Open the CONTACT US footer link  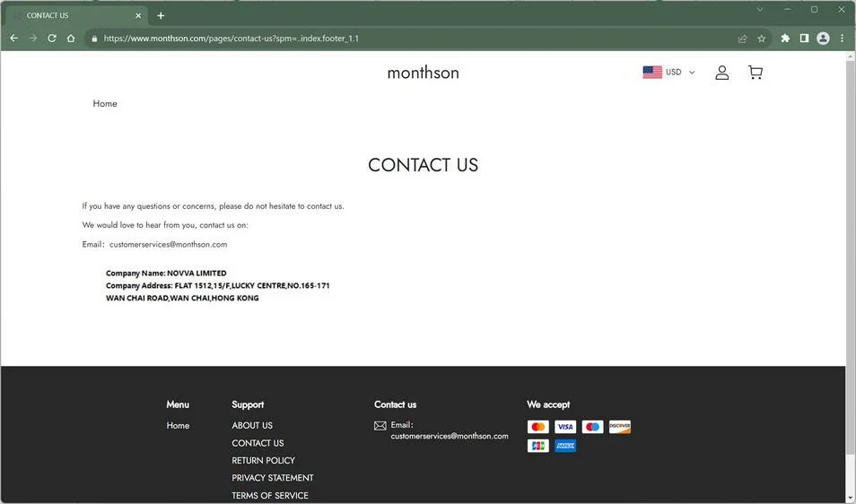click(x=258, y=443)
